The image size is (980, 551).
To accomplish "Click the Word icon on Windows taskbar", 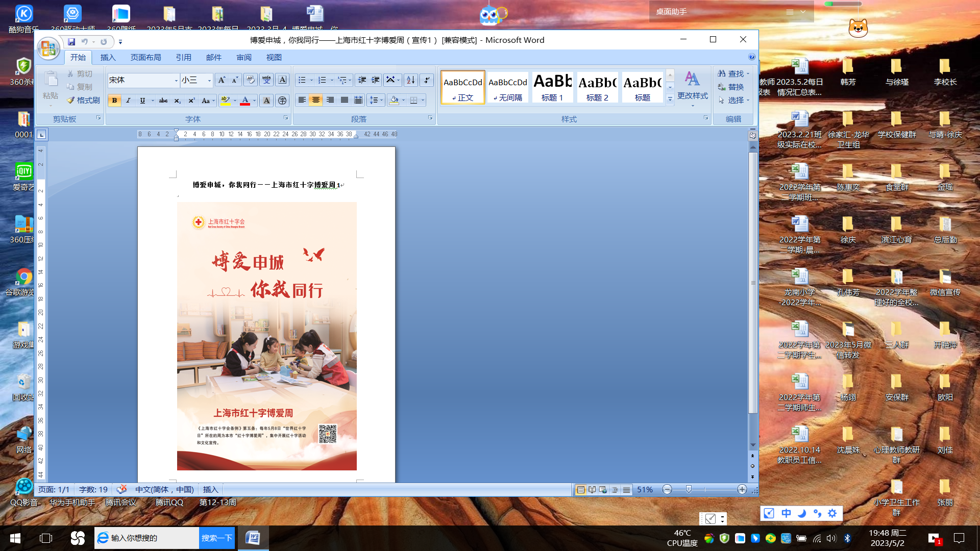I will (x=253, y=538).
